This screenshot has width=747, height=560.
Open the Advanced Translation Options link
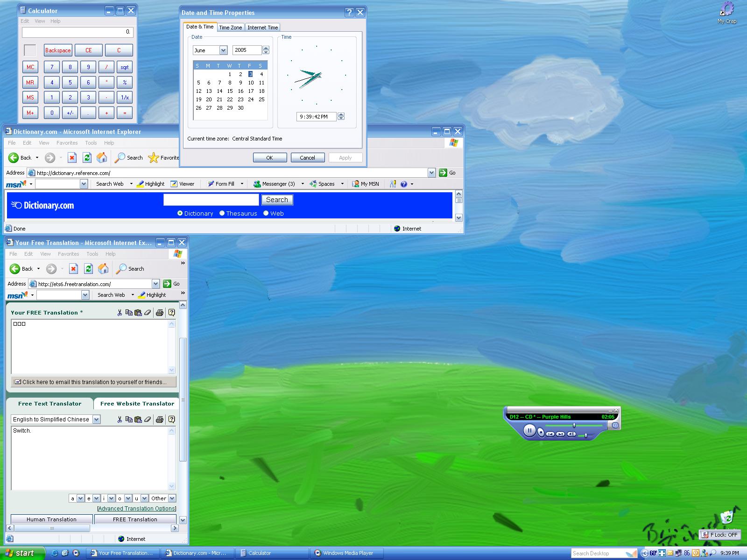click(x=137, y=509)
